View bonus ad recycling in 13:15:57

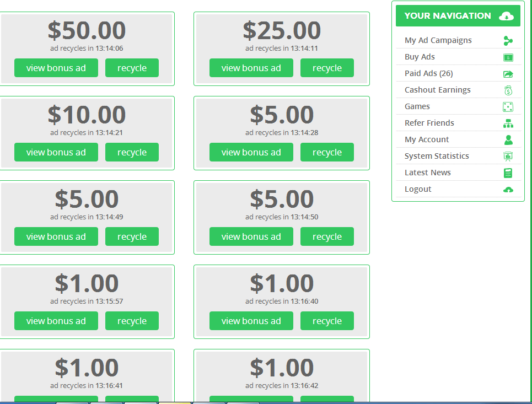(56, 321)
